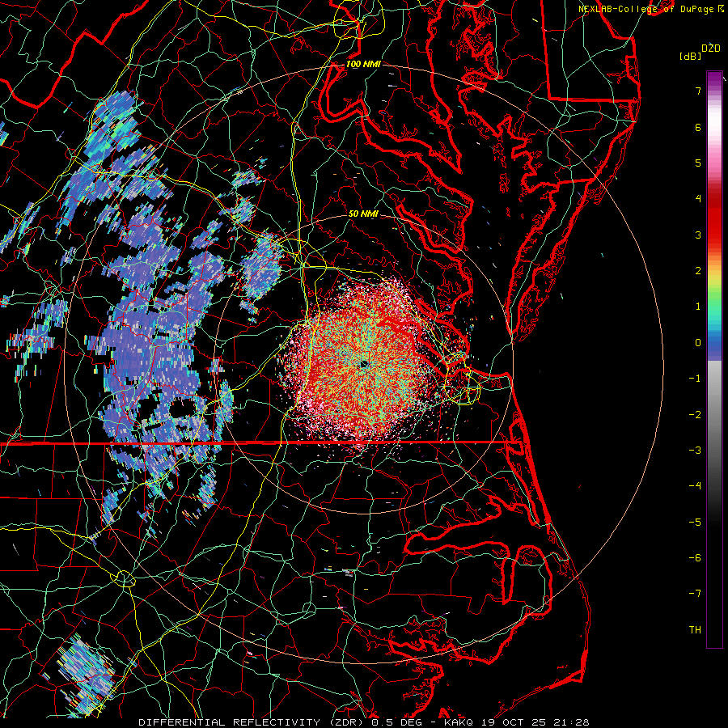
Task: Click the 50 NMI range ring label
Action: coord(363,214)
